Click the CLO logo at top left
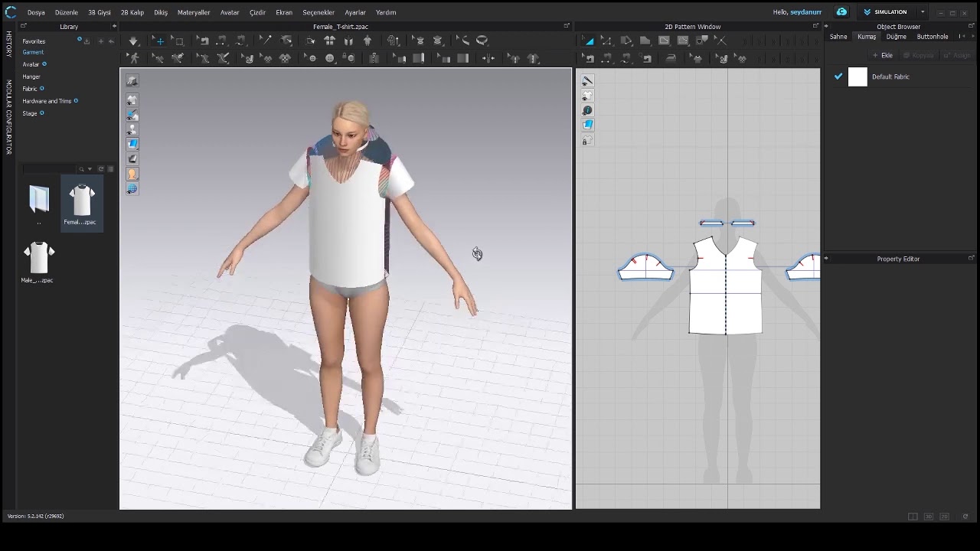This screenshot has width=980, height=551. point(11,12)
